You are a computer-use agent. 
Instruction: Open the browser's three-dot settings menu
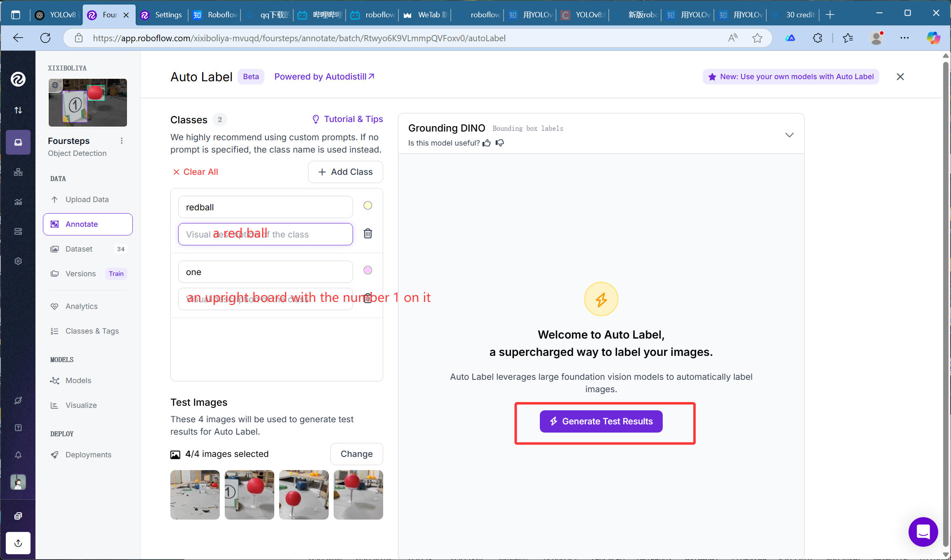pyautogui.click(x=904, y=38)
